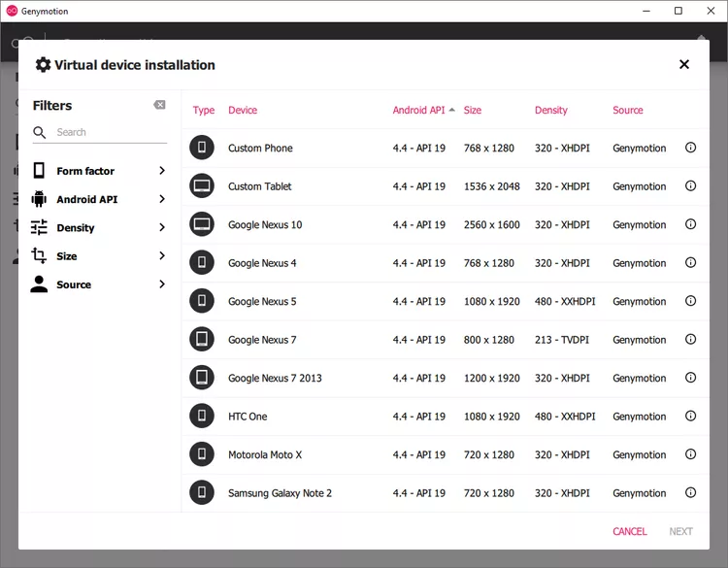
Task: Select the Google Nexus 7 device name
Action: (262, 340)
